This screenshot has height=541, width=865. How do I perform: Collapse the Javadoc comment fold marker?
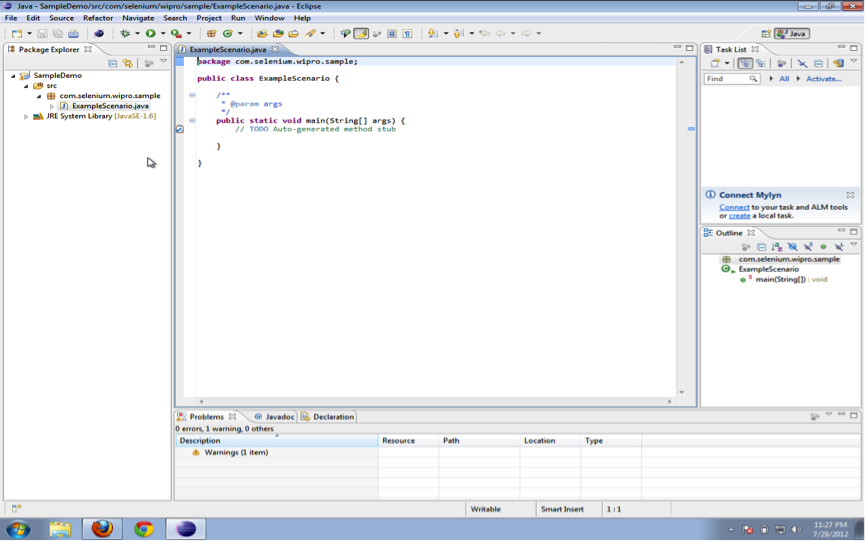pyautogui.click(x=192, y=95)
